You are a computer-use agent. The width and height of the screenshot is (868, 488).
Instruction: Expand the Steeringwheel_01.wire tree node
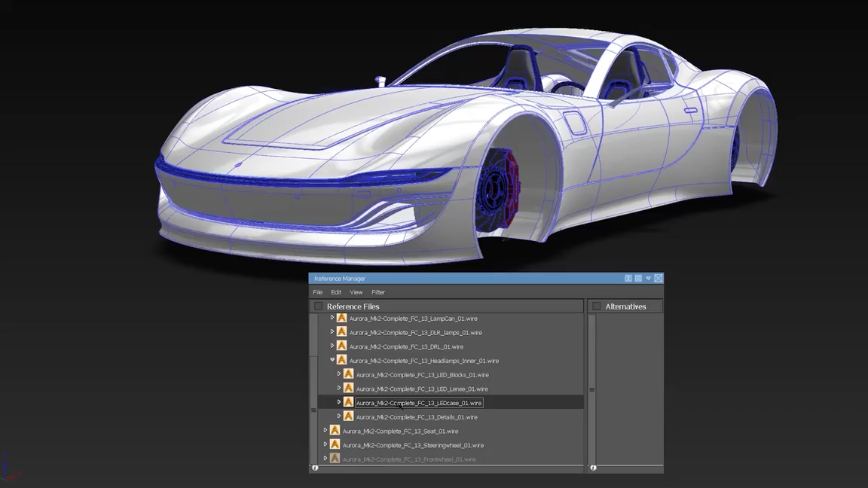click(x=325, y=444)
